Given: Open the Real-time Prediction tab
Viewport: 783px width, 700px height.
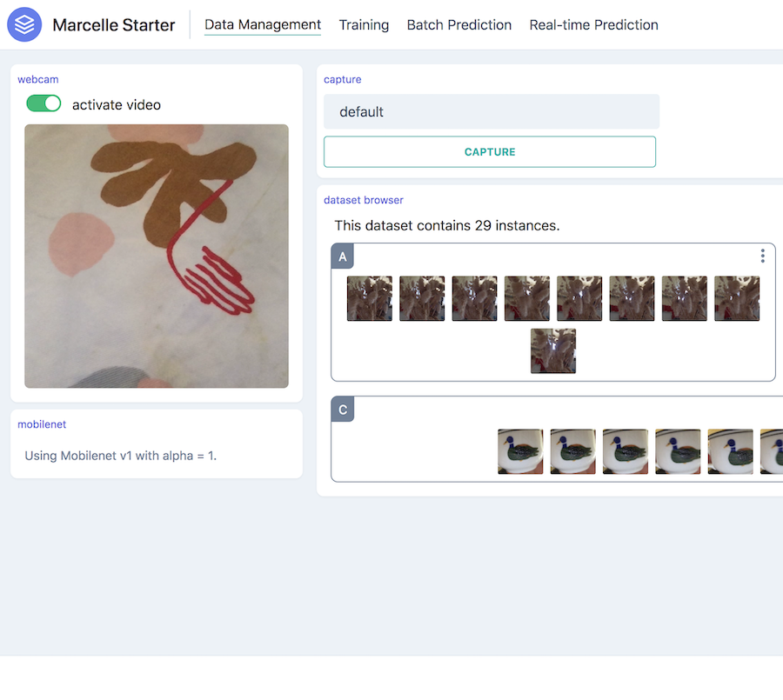Looking at the screenshot, I should point(593,25).
